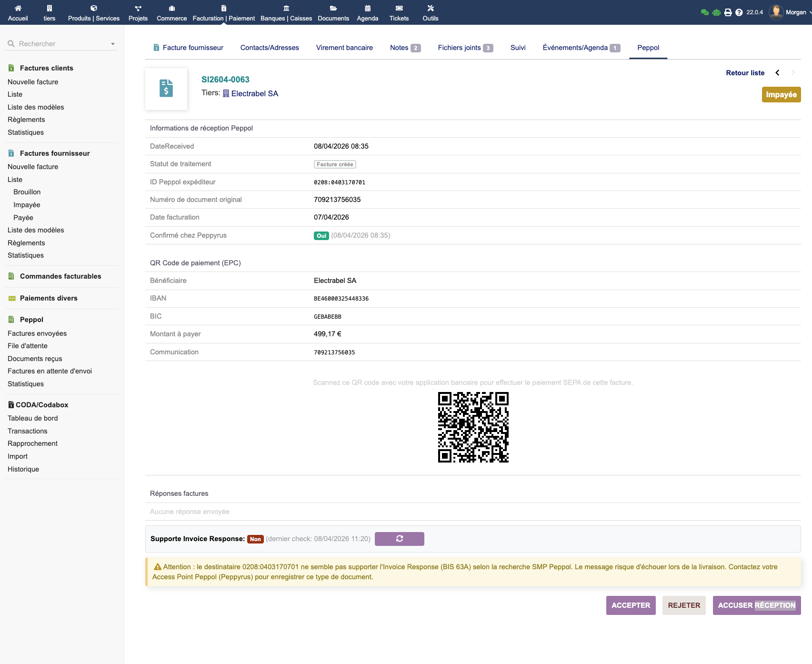The image size is (812, 664).
Task: Open the Outils tools module
Action: tap(430, 13)
